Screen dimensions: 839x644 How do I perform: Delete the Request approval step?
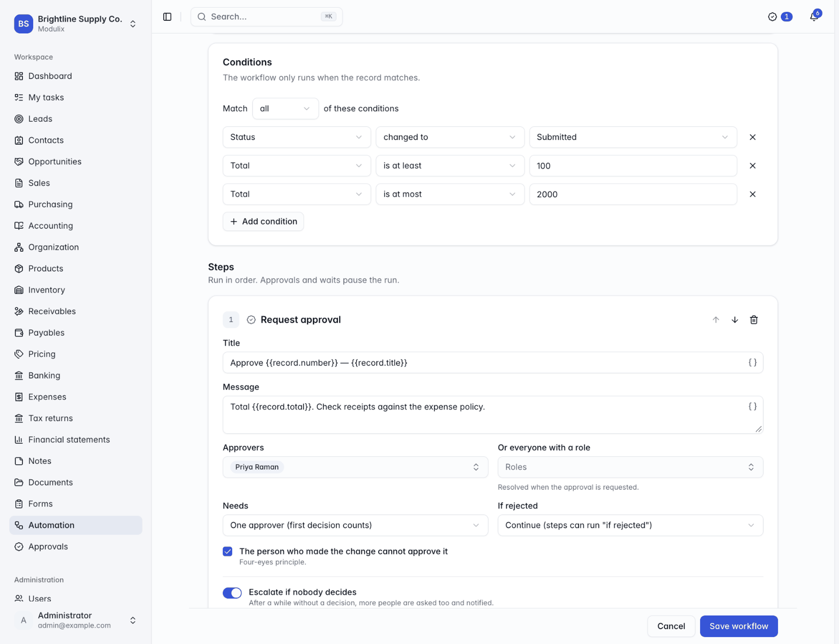pyautogui.click(x=754, y=320)
